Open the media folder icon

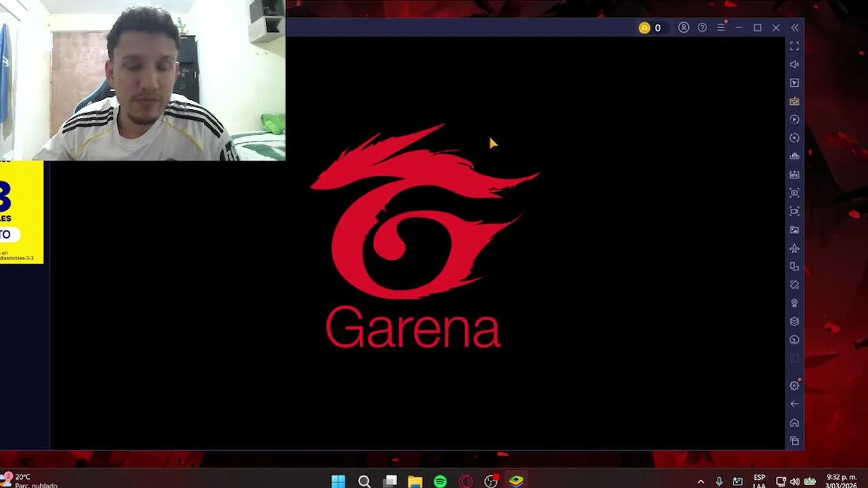pyautogui.click(x=794, y=230)
